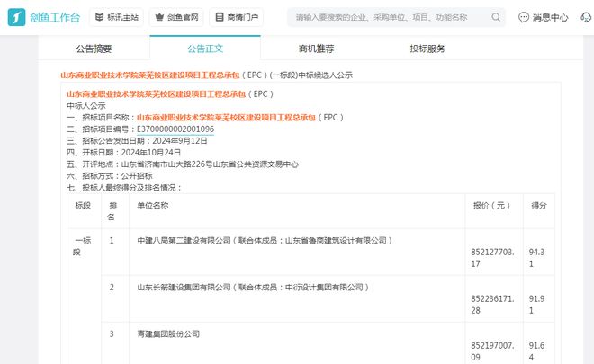This screenshot has height=364, width=594.
Task: Click the crown icon in 剑鱼官网
Action: pos(159,17)
